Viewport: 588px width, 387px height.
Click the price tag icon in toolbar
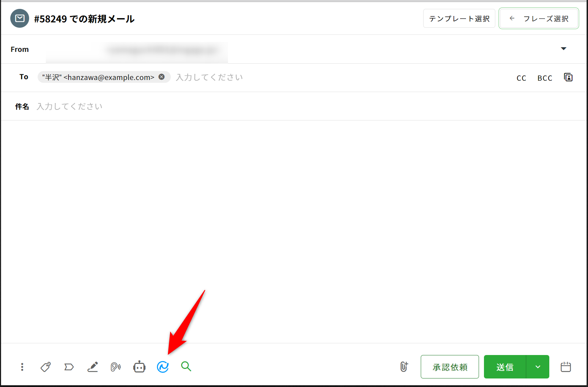pos(45,367)
